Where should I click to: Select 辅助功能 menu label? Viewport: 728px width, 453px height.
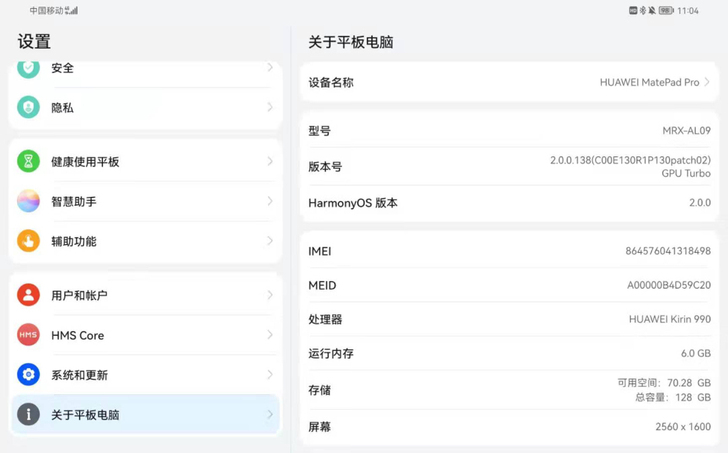tap(74, 241)
